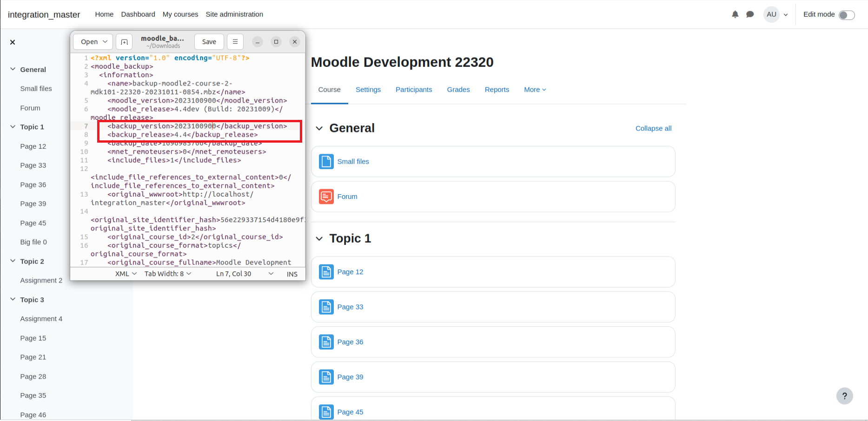Open Site administration menu
Screen dimensions: 868x421
(234, 14)
